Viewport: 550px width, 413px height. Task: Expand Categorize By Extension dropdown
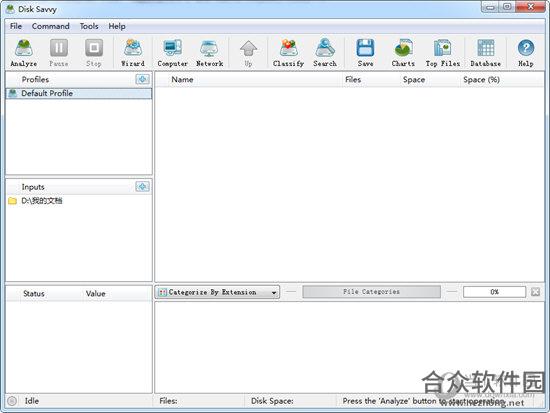tap(217, 292)
